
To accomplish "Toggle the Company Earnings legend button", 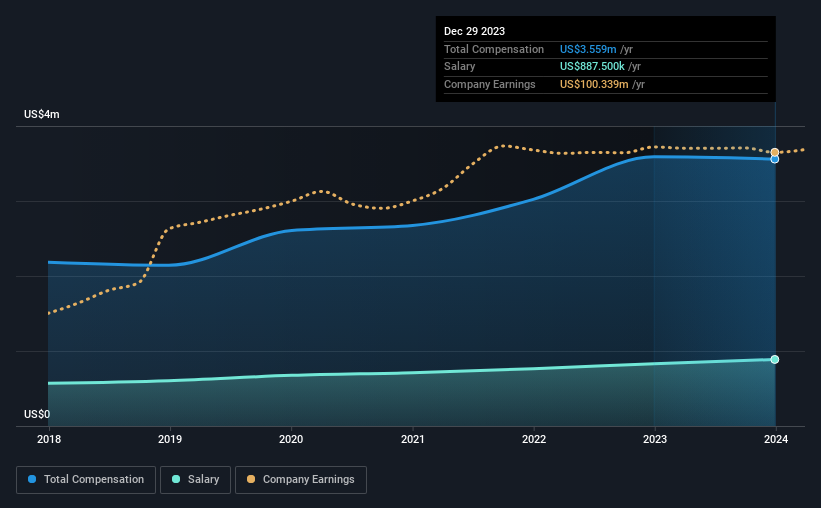I will [301, 480].
